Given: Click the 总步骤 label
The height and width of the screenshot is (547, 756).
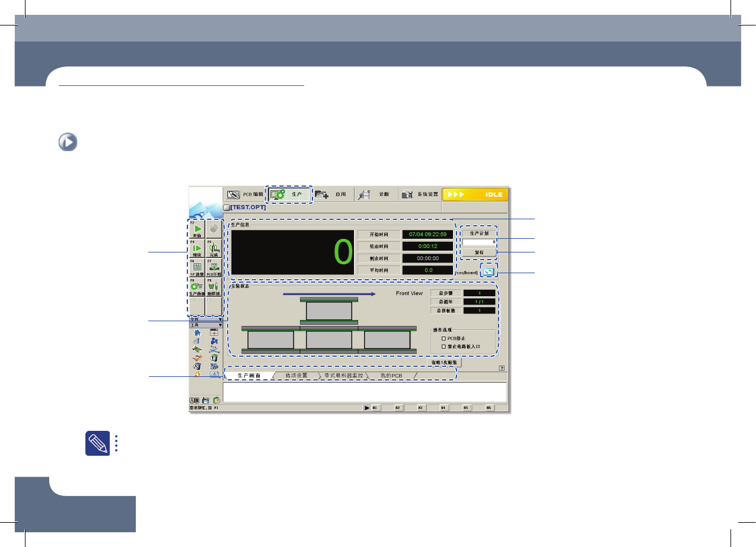Looking at the screenshot, I should click(x=445, y=293).
